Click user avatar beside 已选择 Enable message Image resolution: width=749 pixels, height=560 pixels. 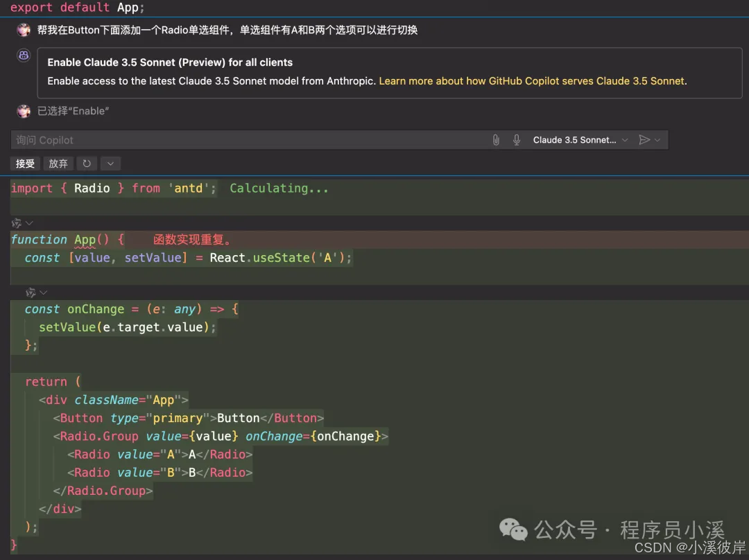[24, 111]
